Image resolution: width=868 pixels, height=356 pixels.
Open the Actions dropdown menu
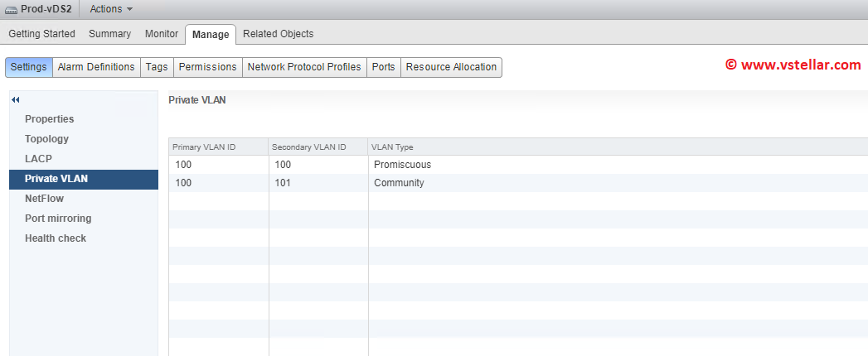(x=111, y=9)
